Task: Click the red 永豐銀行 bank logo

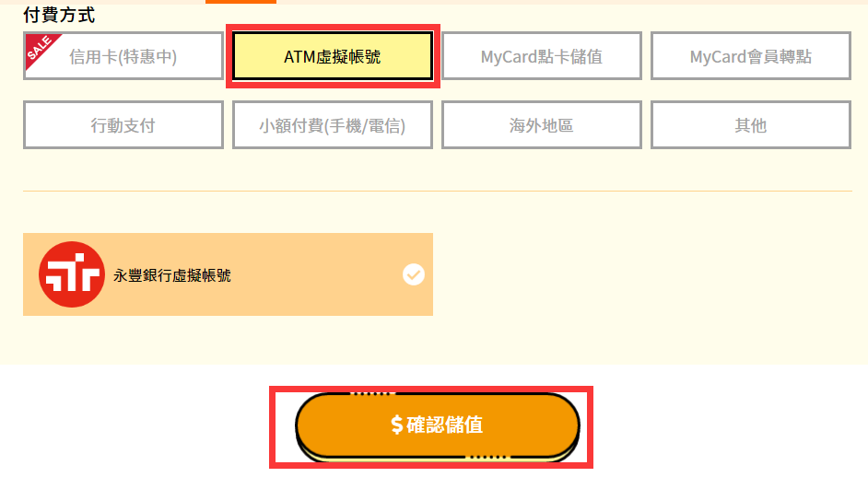Action: [71, 274]
